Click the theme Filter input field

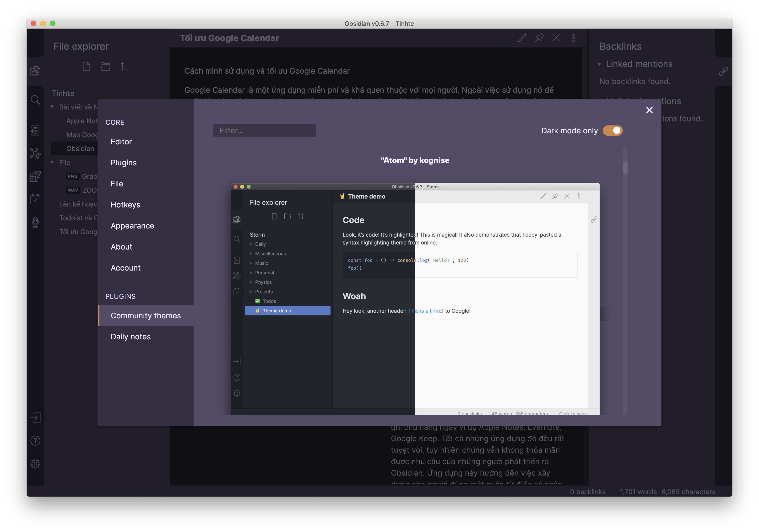coord(264,130)
